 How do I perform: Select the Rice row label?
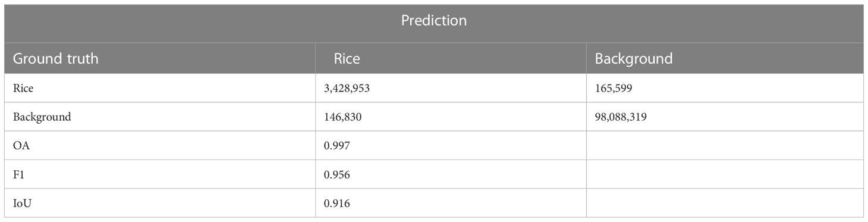[23, 88]
